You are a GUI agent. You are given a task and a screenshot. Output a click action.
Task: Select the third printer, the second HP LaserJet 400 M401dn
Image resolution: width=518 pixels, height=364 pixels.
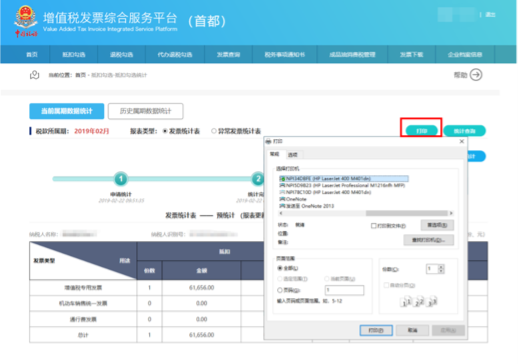coord(325,192)
